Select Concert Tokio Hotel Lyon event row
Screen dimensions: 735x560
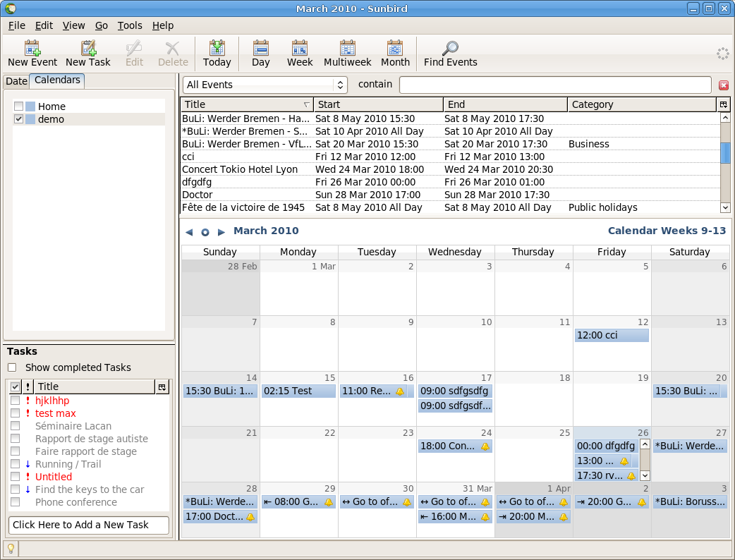pyautogui.click(x=450, y=169)
